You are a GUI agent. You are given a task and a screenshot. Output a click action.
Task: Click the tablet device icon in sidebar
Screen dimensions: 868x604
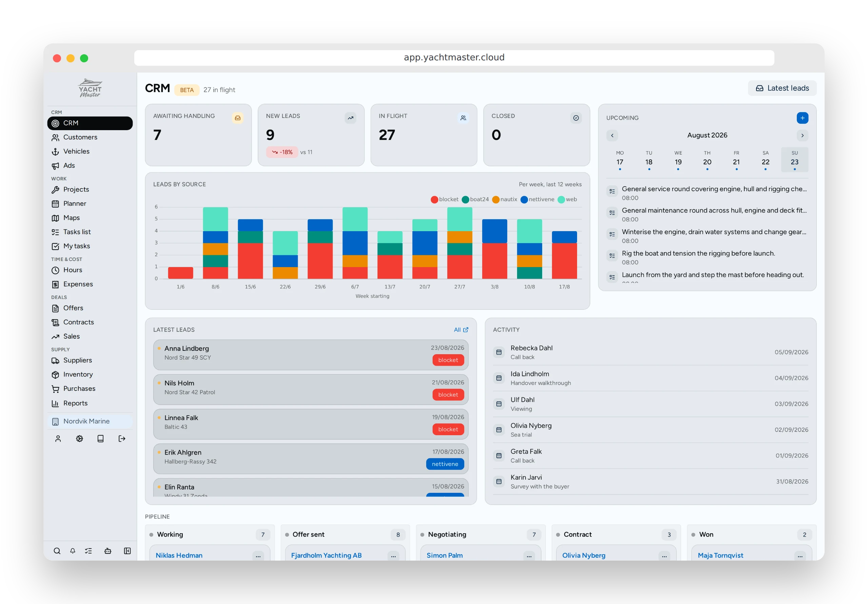(x=101, y=439)
